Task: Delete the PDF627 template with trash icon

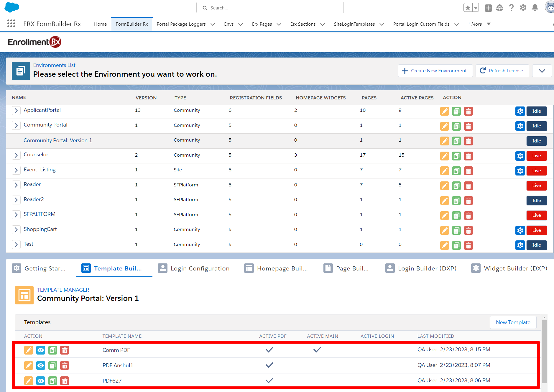Action: pos(65,381)
